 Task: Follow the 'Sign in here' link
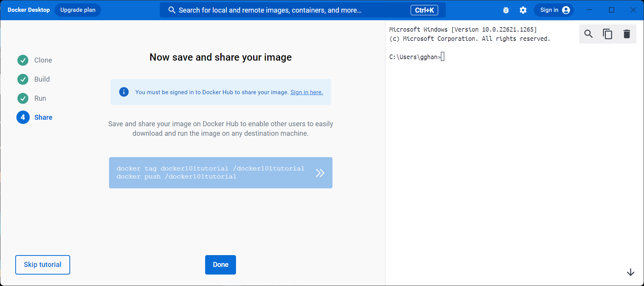pyautogui.click(x=307, y=92)
